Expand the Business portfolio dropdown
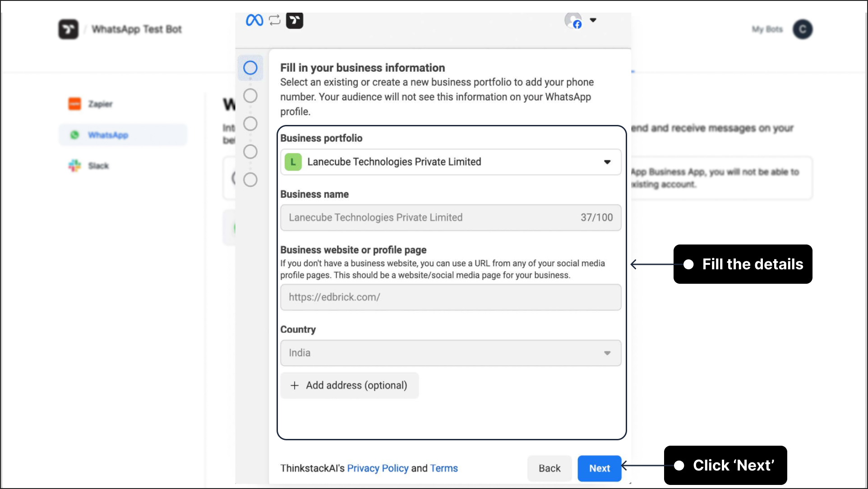868x489 pixels. click(608, 161)
